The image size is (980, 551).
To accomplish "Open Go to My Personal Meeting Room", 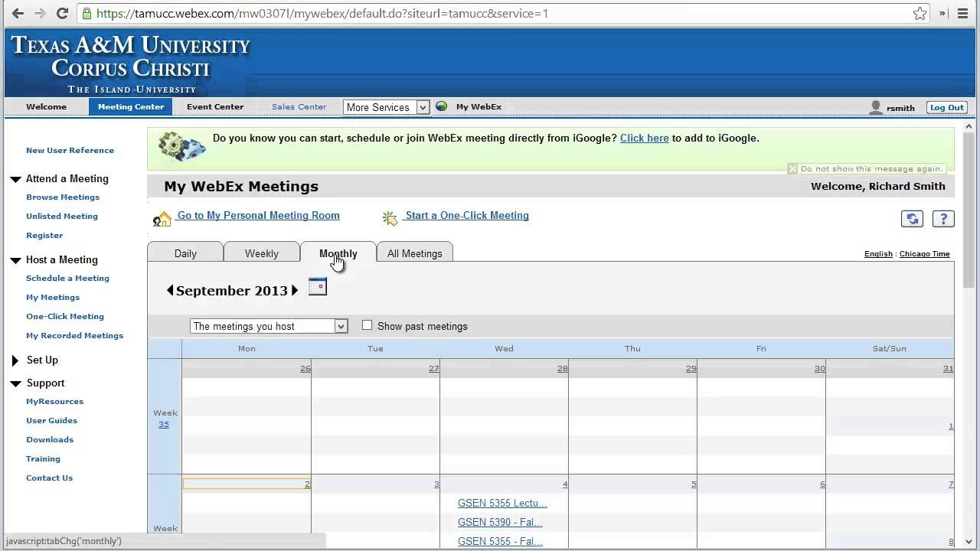I will [x=259, y=216].
